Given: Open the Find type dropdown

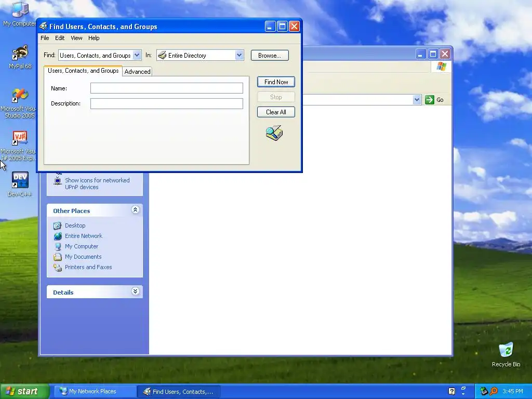Looking at the screenshot, I should [x=137, y=55].
